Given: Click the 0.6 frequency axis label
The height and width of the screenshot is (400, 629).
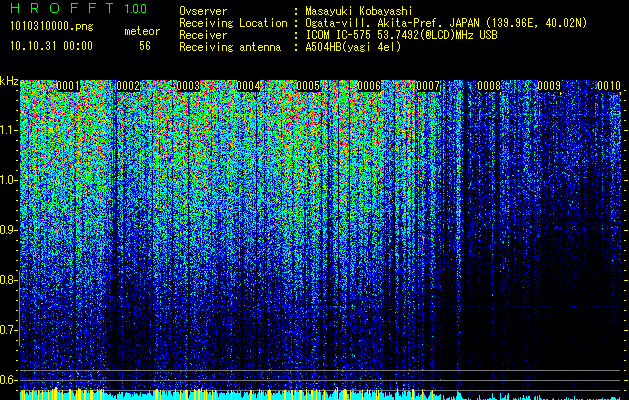Looking at the screenshot, I should pos(9,380).
